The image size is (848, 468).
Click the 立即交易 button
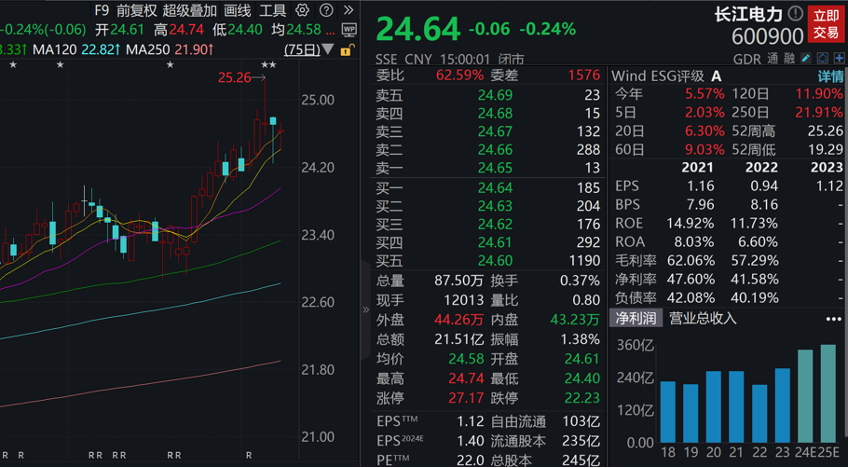pyautogui.click(x=826, y=23)
